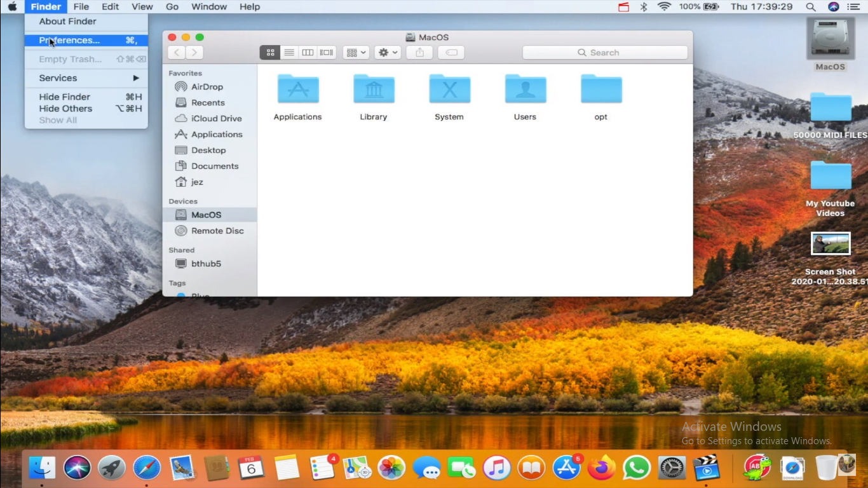Click the Edit Tags toolbar button
868x488 pixels.
(x=451, y=53)
